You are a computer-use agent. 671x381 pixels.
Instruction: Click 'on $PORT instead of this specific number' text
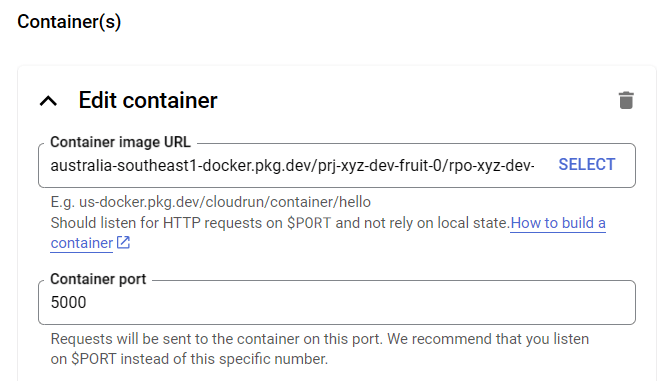pos(189,359)
